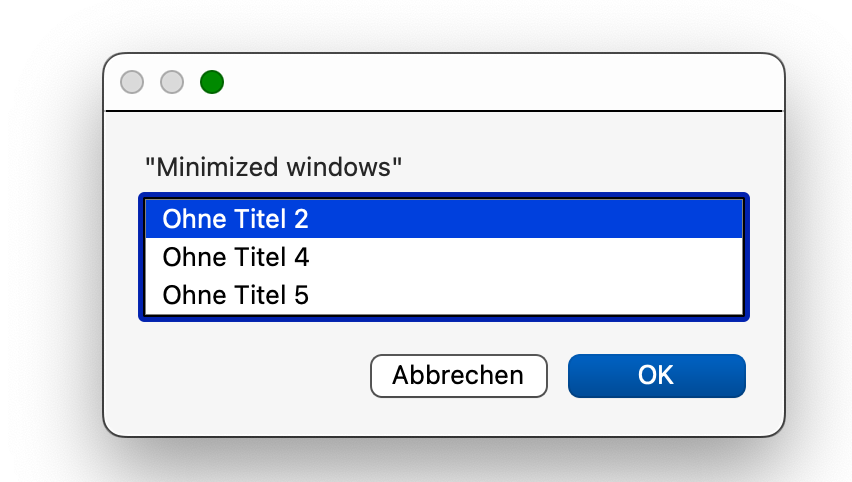Pick the last entry, Ohne Titel 5

[x=236, y=295]
